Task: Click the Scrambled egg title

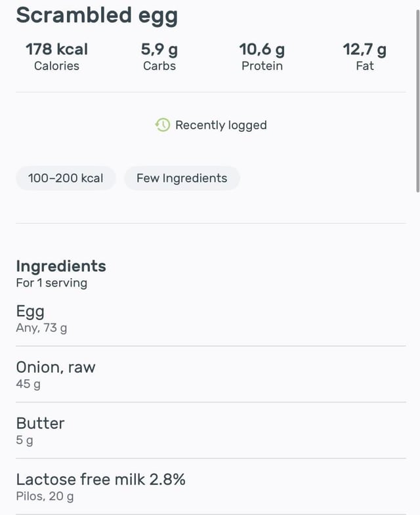Action: pyautogui.click(x=96, y=15)
